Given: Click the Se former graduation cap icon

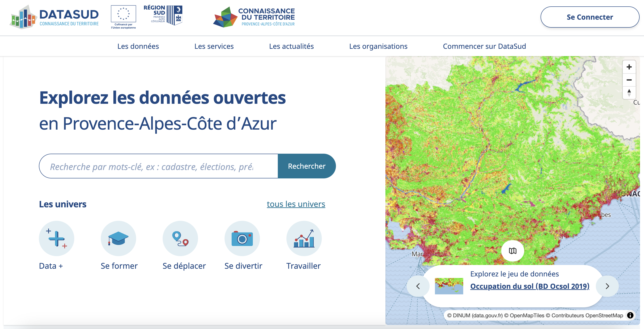Looking at the screenshot, I should tap(118, 238).
